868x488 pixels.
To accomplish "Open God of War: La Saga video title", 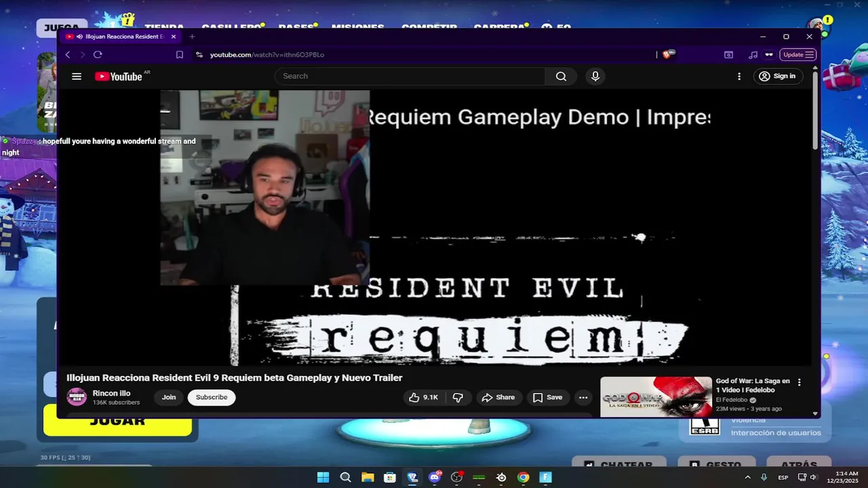I will (x=753, y=386).
